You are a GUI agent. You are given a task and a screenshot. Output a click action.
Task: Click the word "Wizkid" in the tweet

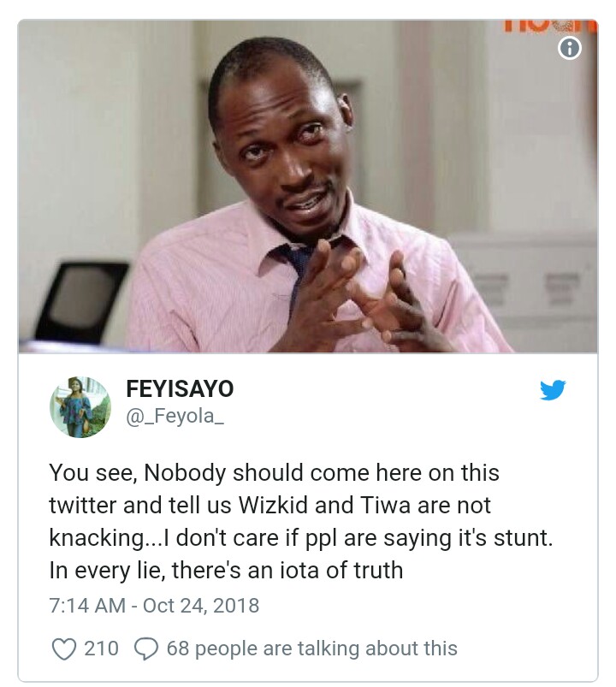pyautogui.click(x=274, y=505)
